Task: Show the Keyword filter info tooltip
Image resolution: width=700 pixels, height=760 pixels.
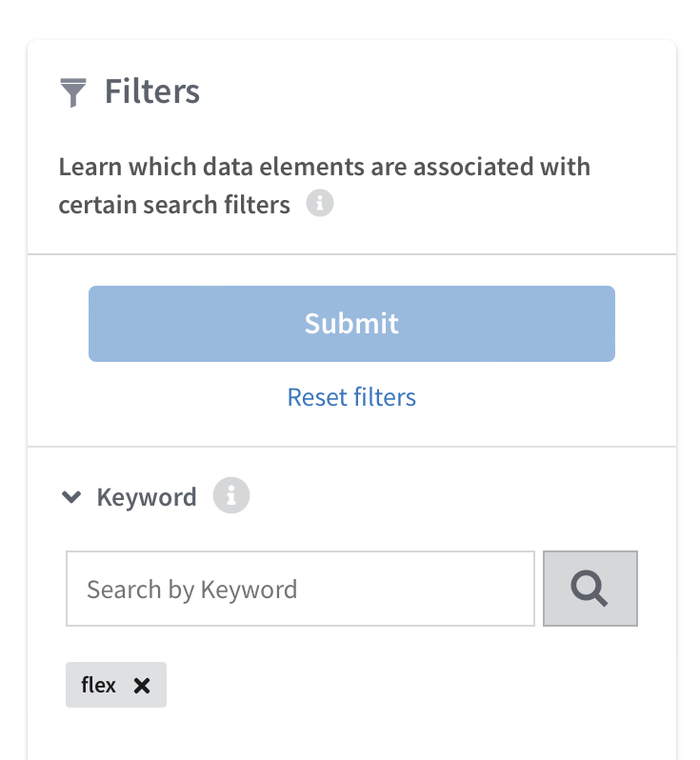Action: [x=231, y=495]
